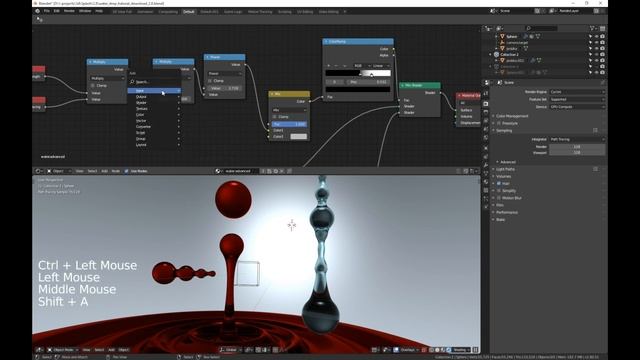Toggle Clamp checkbox on Mix node

point(275,117)
